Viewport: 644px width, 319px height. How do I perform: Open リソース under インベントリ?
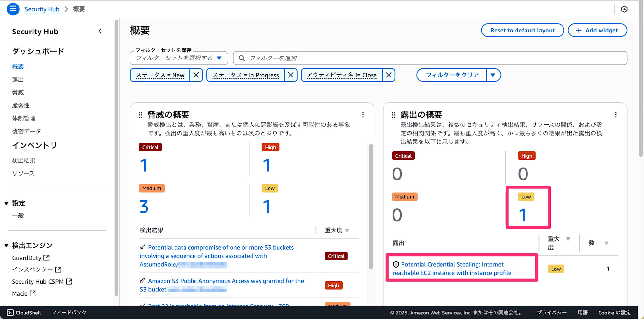(x=23, y=173)
